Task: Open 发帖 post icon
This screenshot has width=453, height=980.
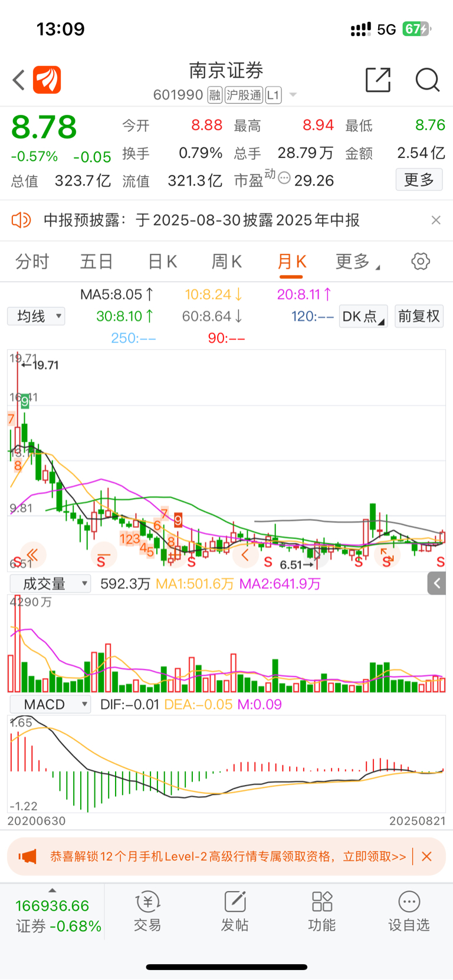Action: [235, 912]
